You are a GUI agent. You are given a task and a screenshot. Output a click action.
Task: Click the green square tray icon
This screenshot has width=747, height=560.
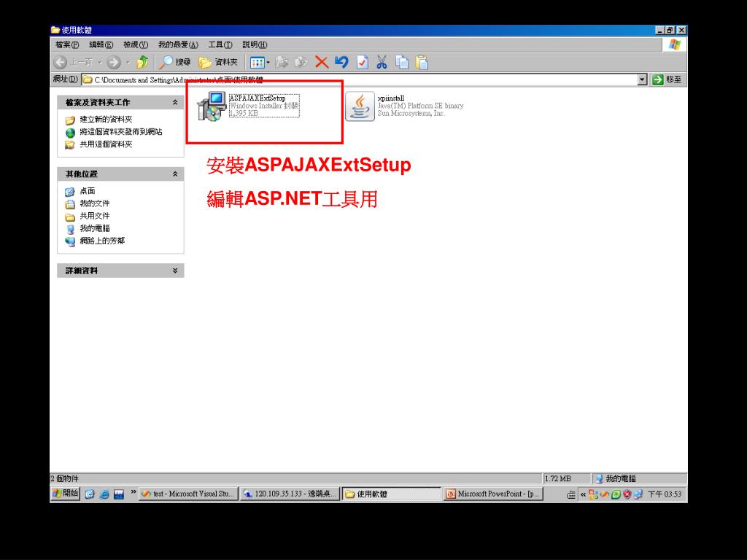click(x=616, y=495)
